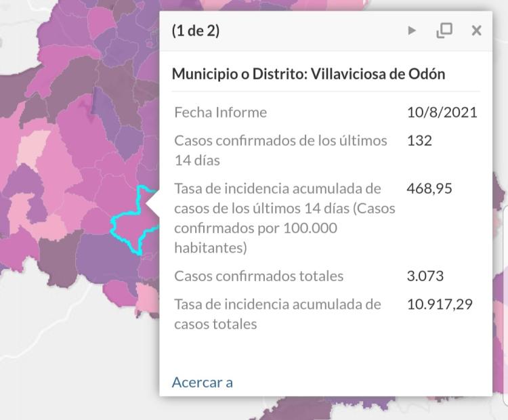Click the '3.073' total confirmed cases value
508x420 pixels.
coord(425,276)
